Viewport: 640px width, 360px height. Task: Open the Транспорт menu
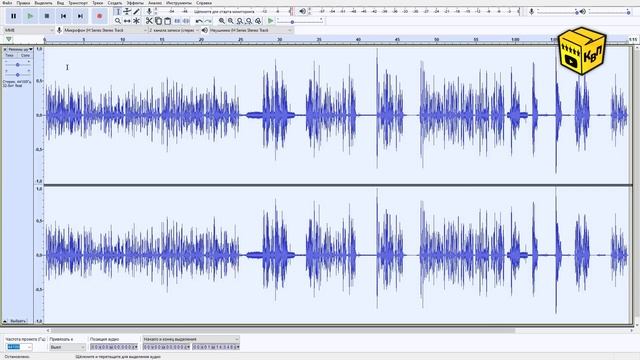point(78,3)
